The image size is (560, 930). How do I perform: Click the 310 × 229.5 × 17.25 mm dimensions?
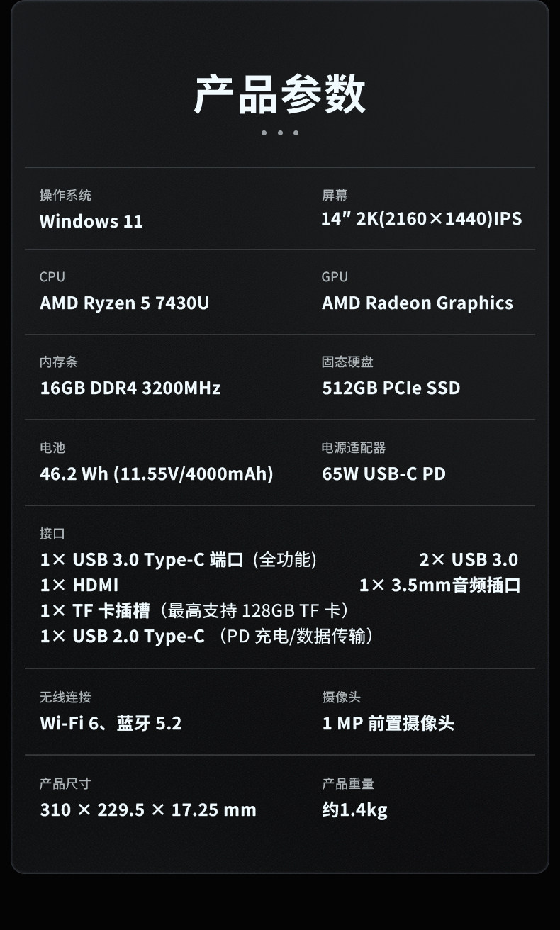pos(147,809)
